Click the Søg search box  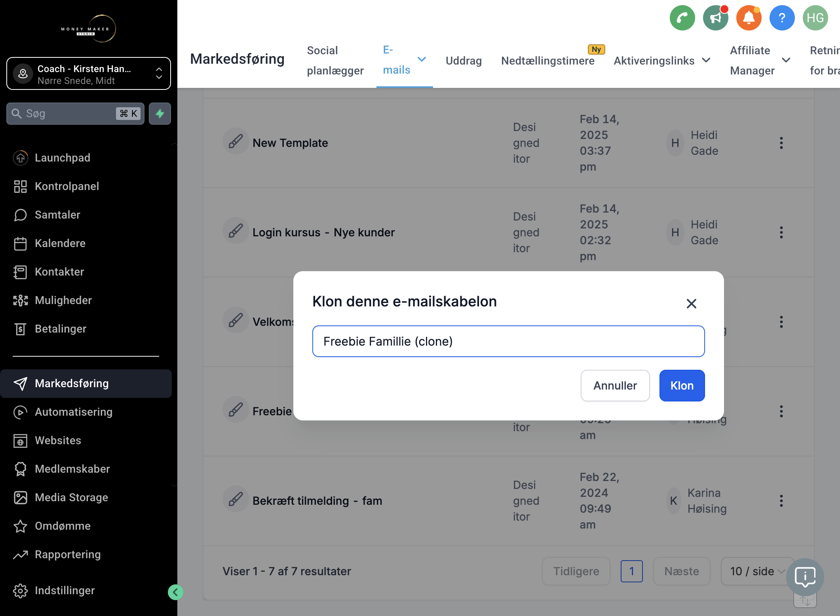(x=75, y=114)
